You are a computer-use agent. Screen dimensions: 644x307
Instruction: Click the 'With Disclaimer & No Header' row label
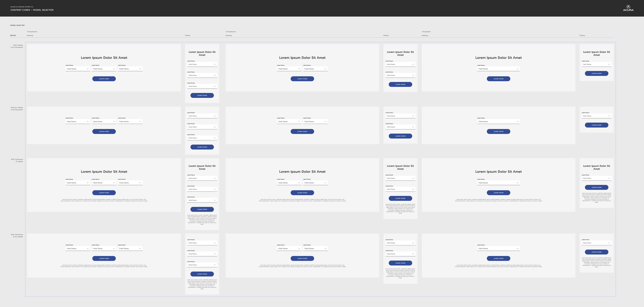pyautogui.click(x=17, y=236)
